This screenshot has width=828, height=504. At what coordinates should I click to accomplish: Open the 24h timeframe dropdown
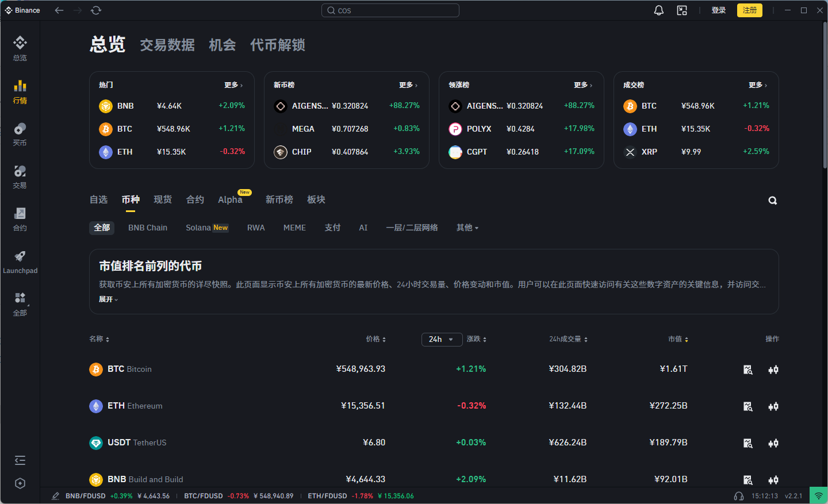442,339
